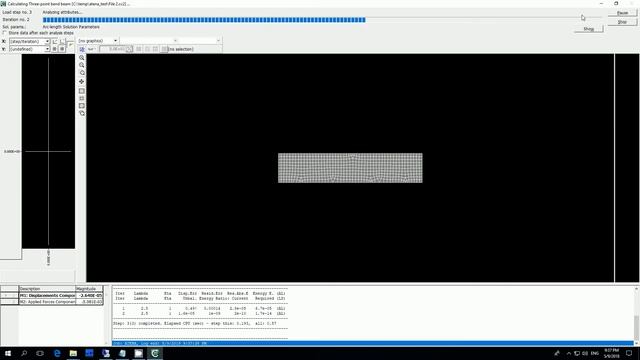Open Microsoft Edge from the taskbar

pyautogui.click(x=57, y=353)
